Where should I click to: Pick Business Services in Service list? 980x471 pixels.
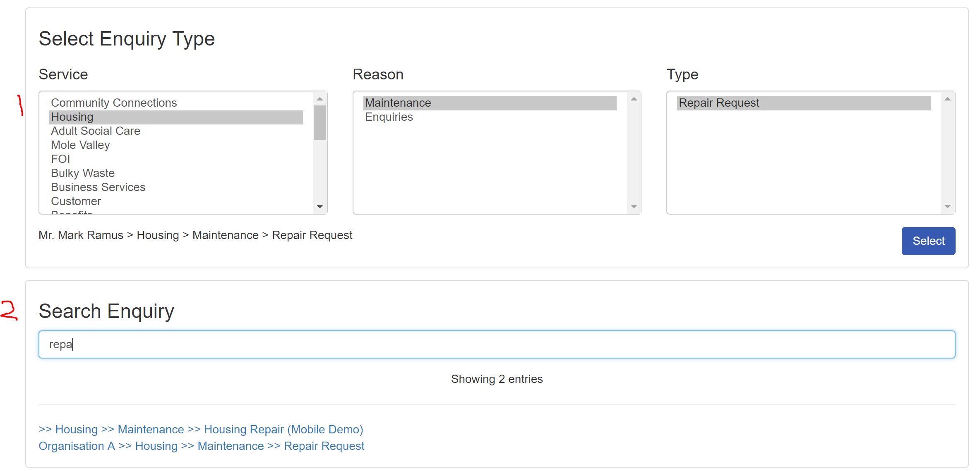98,187
